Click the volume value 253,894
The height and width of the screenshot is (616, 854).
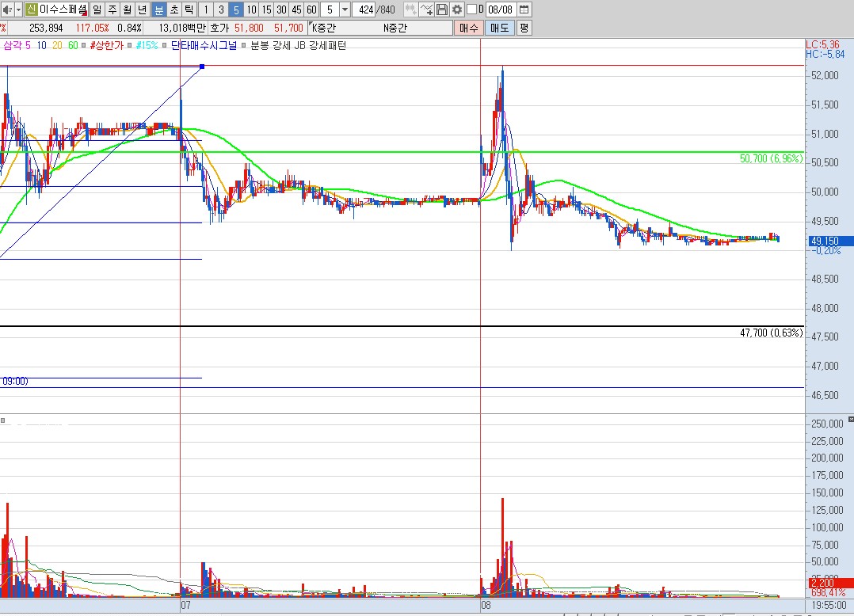(x=46, y=28)
